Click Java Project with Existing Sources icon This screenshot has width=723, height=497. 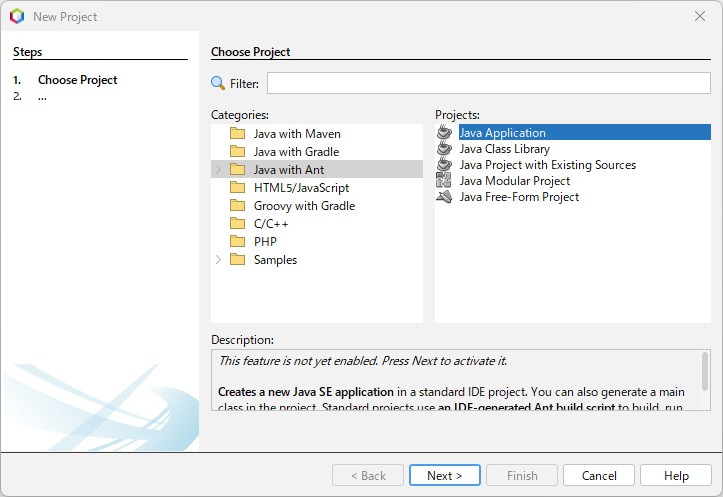(444, 165)
